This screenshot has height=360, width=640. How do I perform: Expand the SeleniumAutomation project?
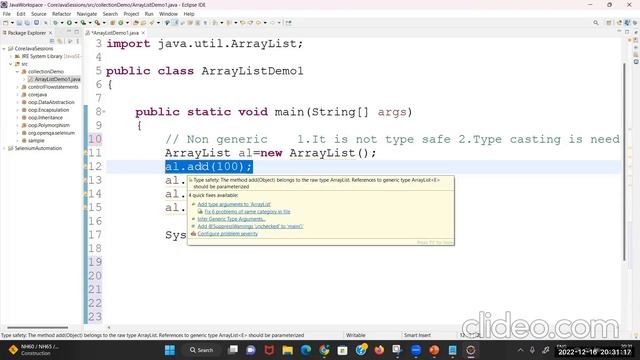[x=4, y=148]
